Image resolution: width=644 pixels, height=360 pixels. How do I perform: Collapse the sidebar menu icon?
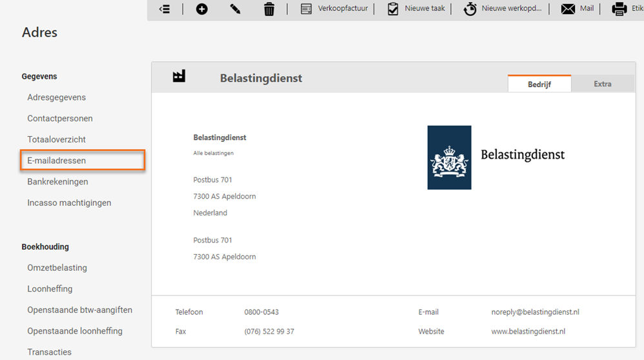[165, 8]
